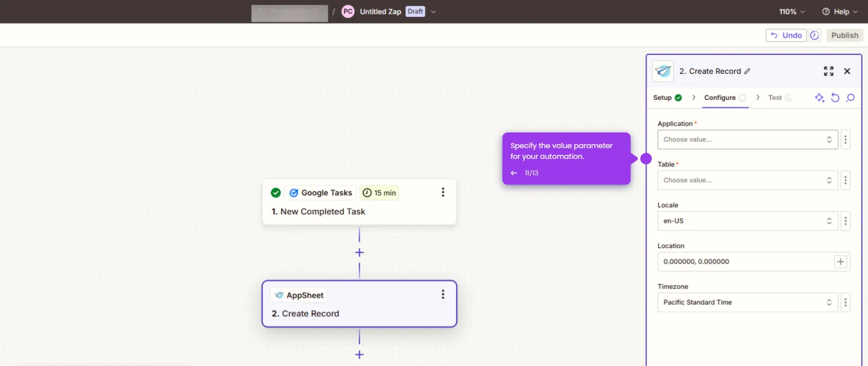
Task: Open the Locale en-US dropdown
Action: point(747,221)
